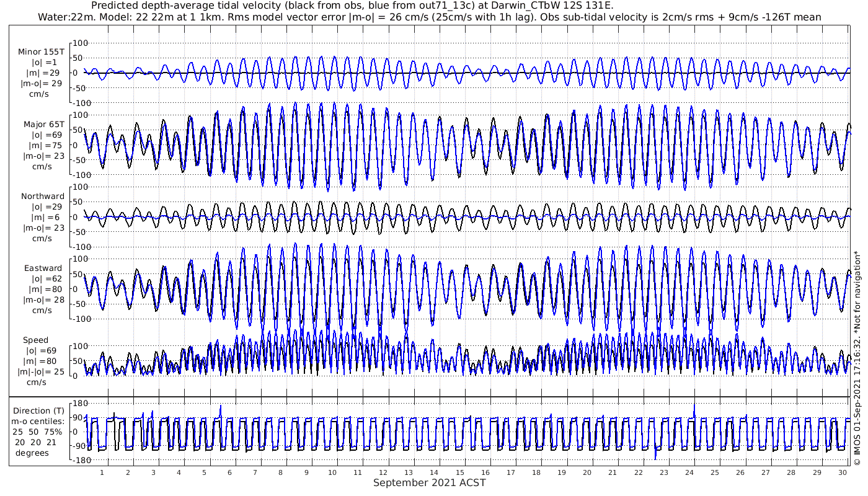Screen dimensions: 868x496
Task: Select the 'Speed' panel label
Action: pyautogui.click(x=35, y=340)
